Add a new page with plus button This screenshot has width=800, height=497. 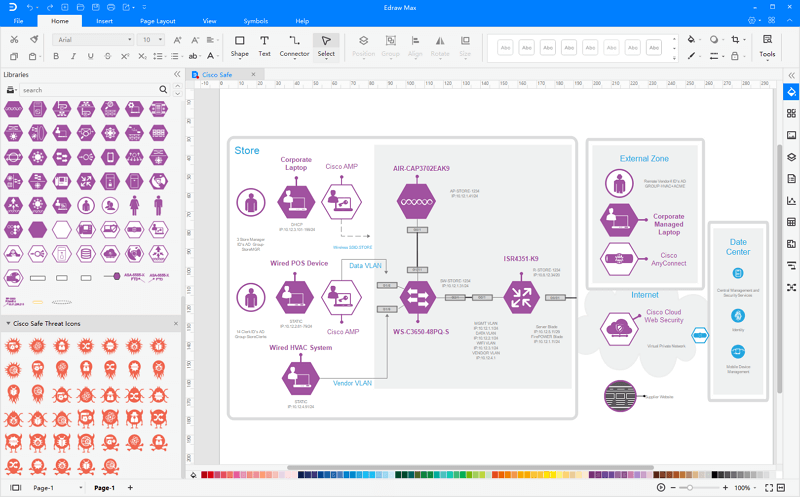(x=130, y=488)
